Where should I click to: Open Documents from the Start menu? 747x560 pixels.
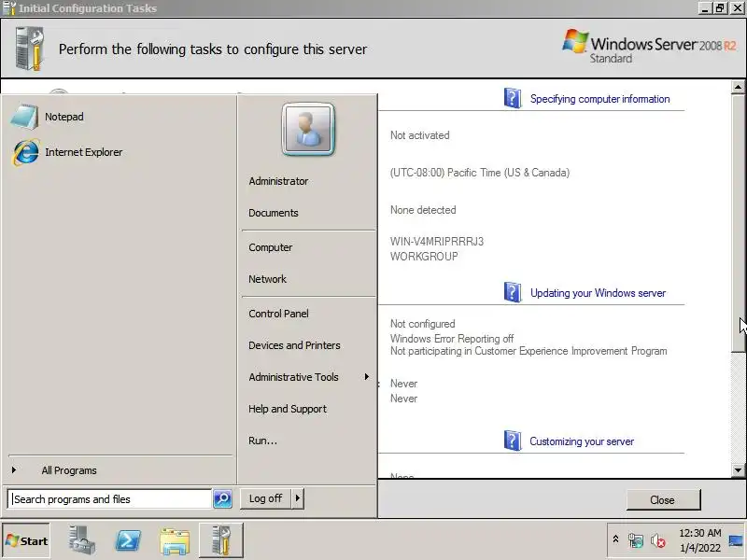[274, 213]
